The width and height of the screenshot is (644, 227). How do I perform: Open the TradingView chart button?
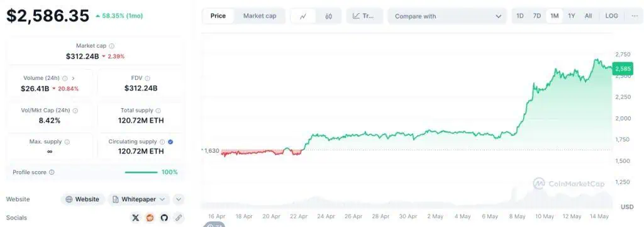(364, 16)
